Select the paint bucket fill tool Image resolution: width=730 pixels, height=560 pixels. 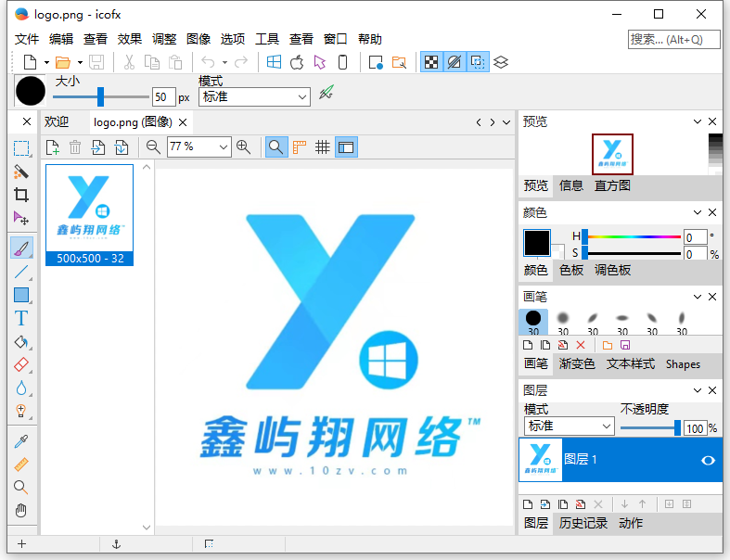pyautogui.click(x=21, y=342)
